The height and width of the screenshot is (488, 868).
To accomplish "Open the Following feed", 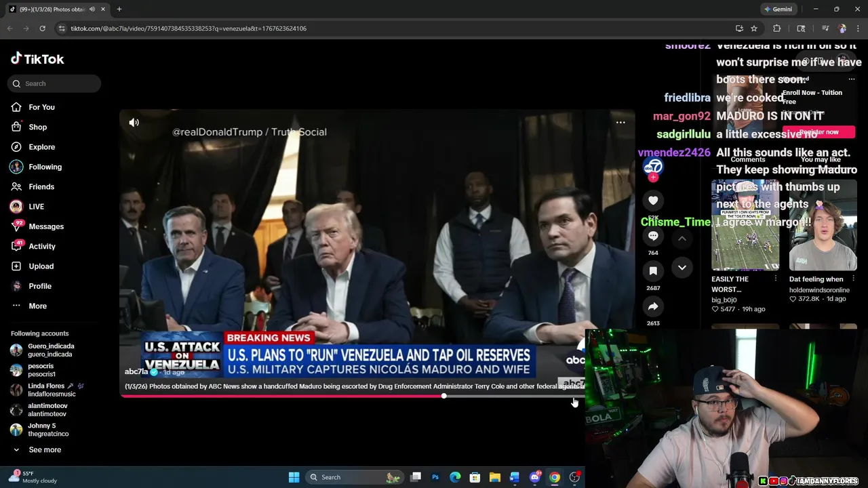I will (45, 167).
